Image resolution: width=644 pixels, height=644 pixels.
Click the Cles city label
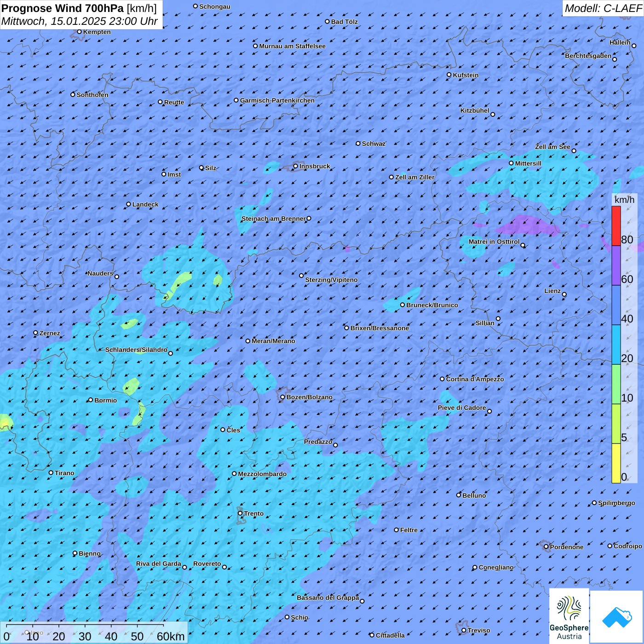[233, 430]
